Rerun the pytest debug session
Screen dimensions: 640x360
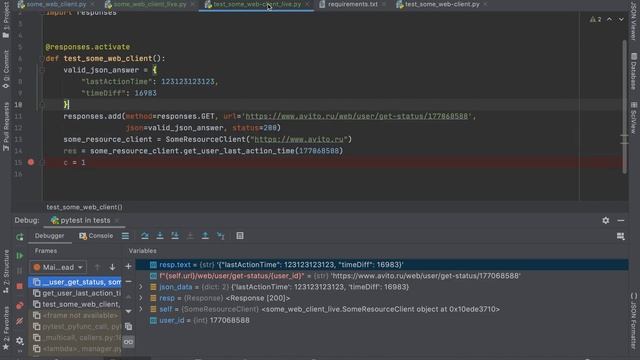[x=20, y=237]
